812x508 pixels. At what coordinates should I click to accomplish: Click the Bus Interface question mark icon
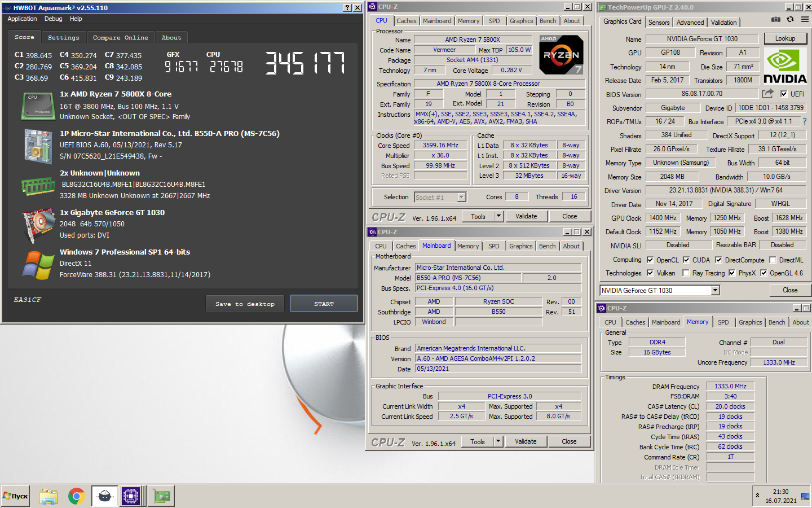(805, 121)
